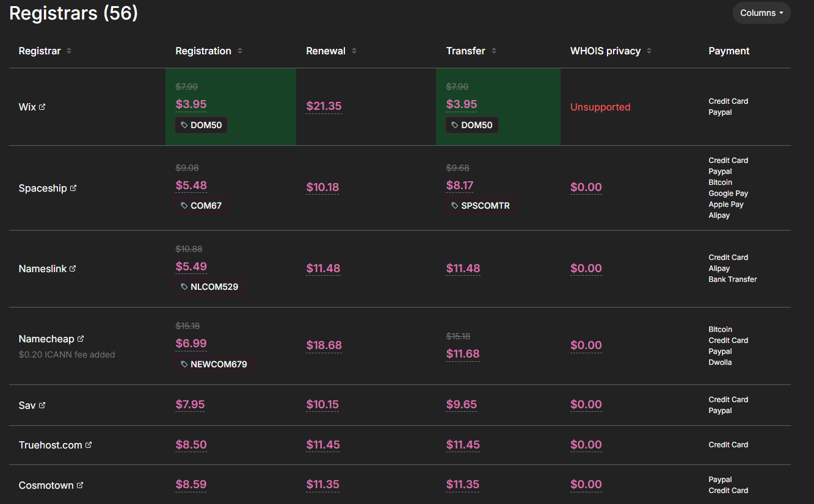Click Wix's $3.95 registration price
Image resolution: width=814 pixels, height=504 pixels.
191,104
